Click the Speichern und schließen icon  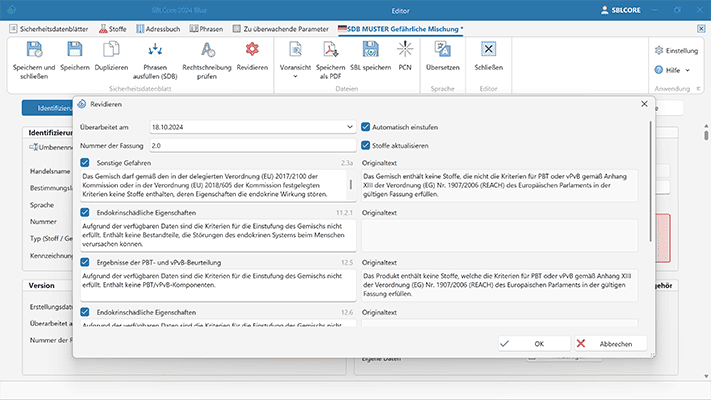35,50
